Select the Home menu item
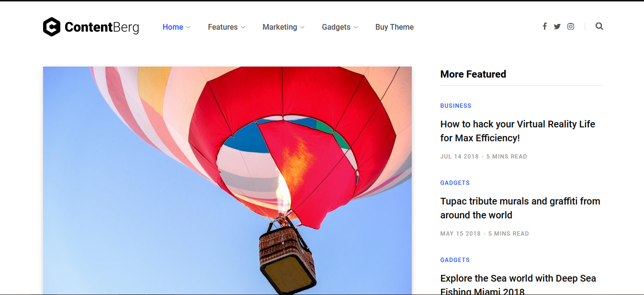The width and height of the screenshot is (644, 295). tap(173, 27)
